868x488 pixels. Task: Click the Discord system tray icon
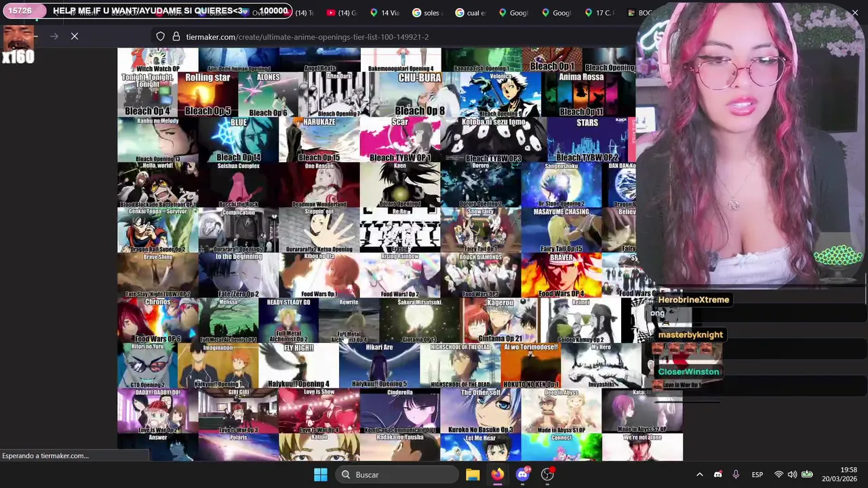coord(718,474)
